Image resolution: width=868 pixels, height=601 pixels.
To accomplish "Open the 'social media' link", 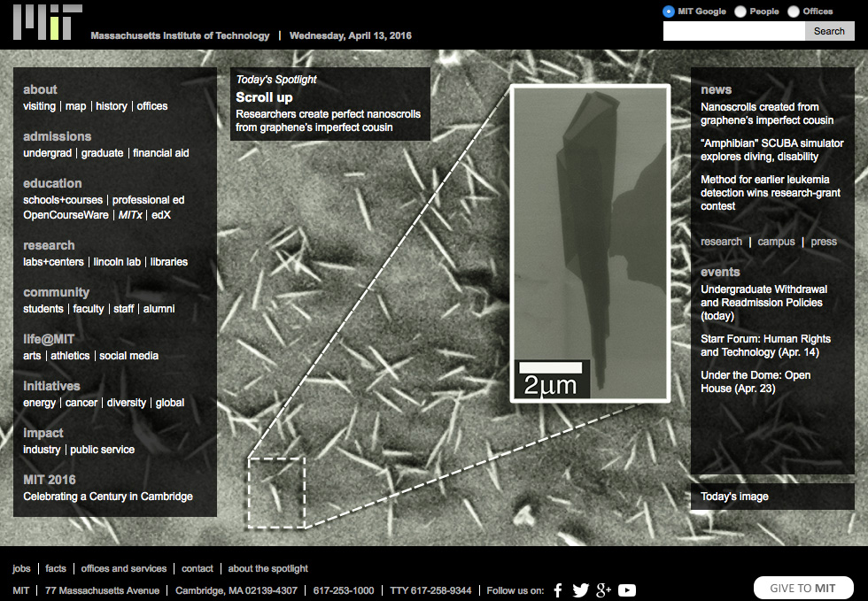I will pos(129,356).
